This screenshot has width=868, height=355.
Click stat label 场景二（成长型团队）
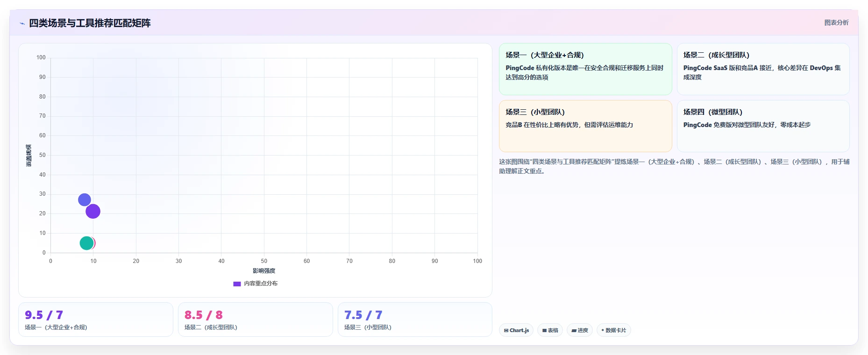211,327
